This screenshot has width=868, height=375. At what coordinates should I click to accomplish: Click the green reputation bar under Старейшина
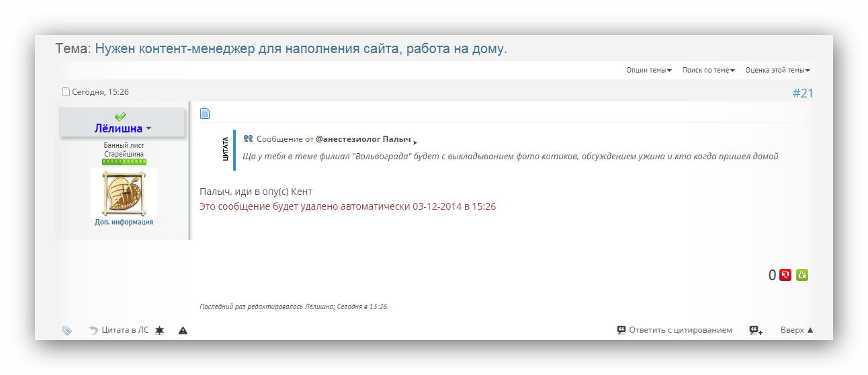click(x=124, y=162)
